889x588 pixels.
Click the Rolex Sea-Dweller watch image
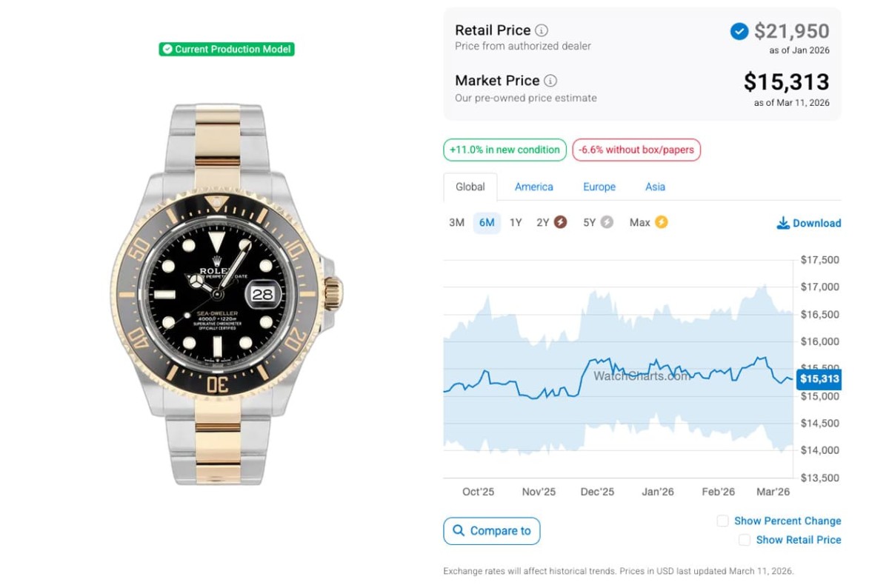[226, 294]
